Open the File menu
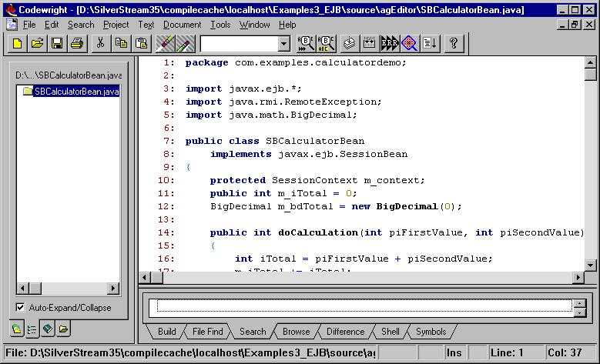600x364 pixels. pyautogui.click(x=29, y=25)
